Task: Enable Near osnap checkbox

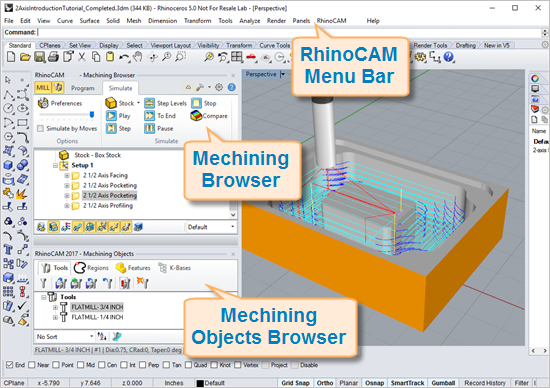Action: point(32,365)
